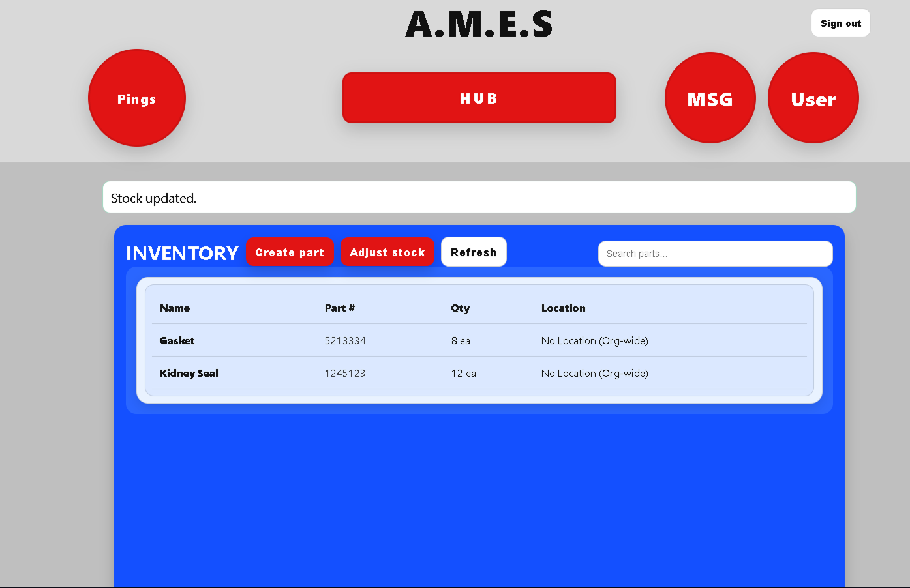Open the Create part dialog

click(x=290, y=252)
